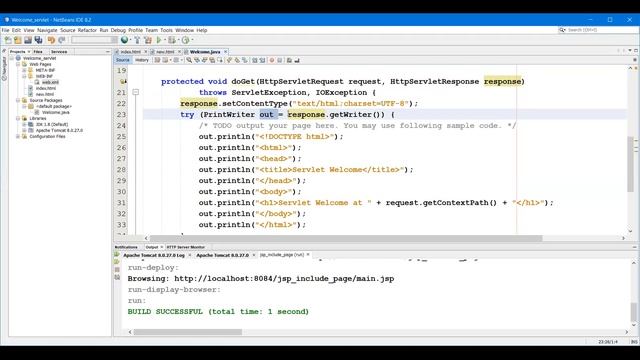Click the Debug Project toolbar icon
Screen dimensions: 640x360
pos(172,40)
